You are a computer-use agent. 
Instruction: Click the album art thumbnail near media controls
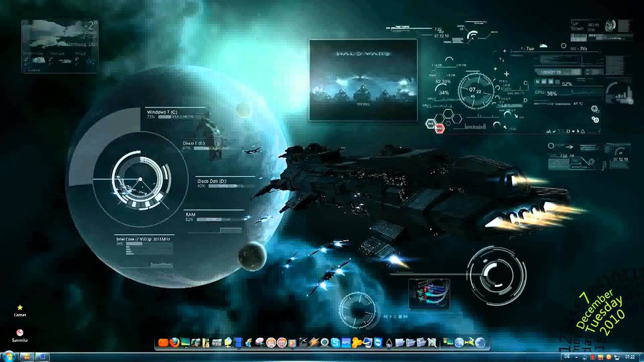pyautogui.click(x=429, y=294)
